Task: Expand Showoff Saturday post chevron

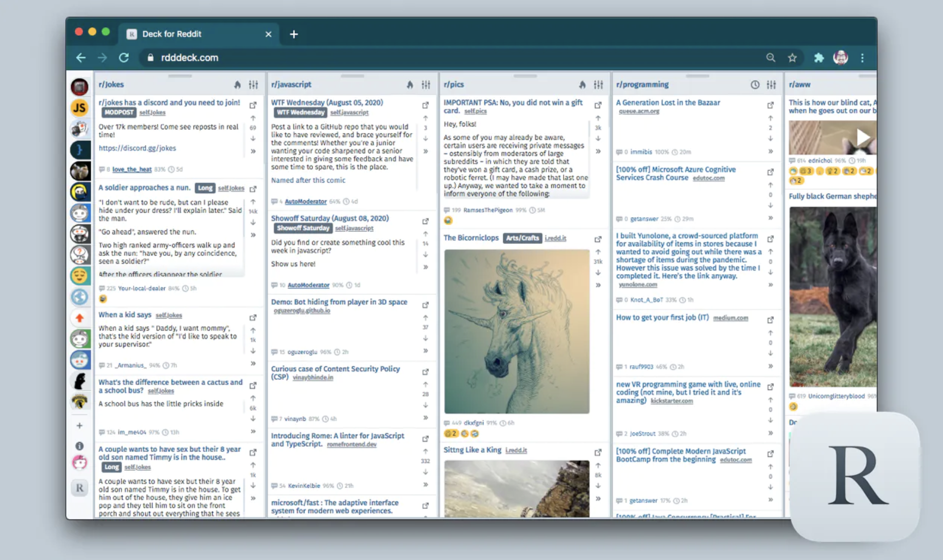Action: pos(425,267)
